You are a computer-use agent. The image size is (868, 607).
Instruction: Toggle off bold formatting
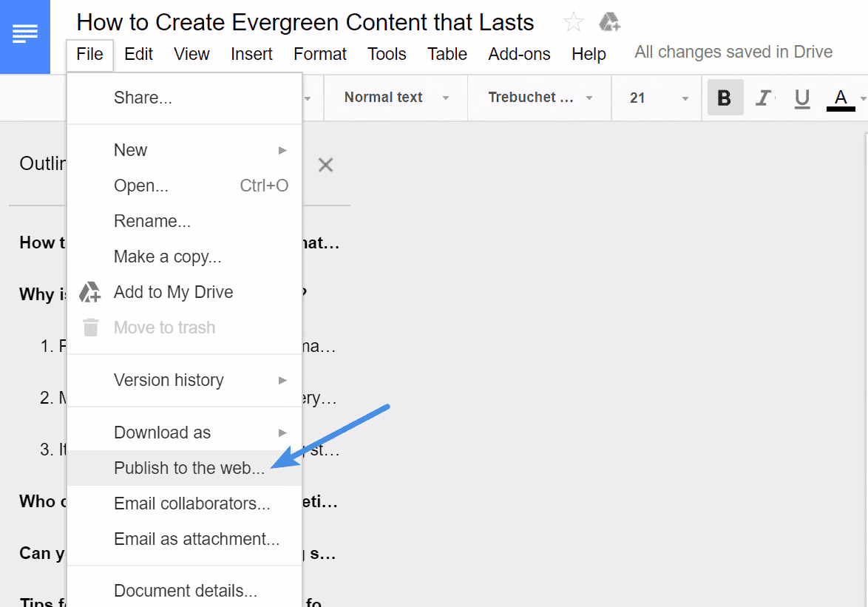725,97
